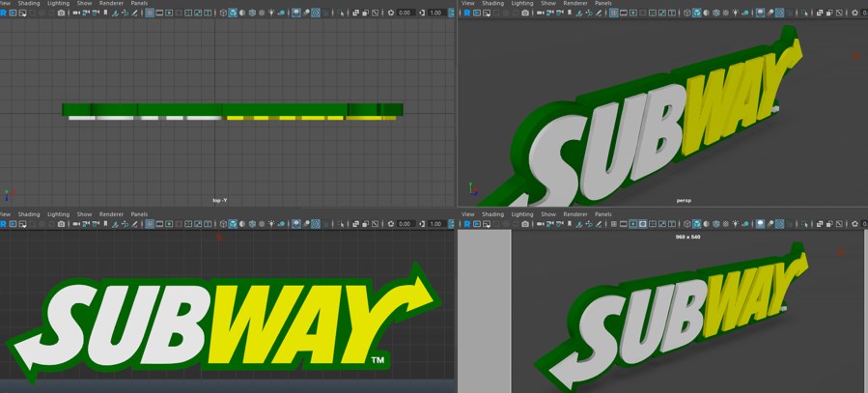This screenshot has height=393, width=868.
Task: Click Use All Lights bulb icon in the top panel
Action: [271, 13]
